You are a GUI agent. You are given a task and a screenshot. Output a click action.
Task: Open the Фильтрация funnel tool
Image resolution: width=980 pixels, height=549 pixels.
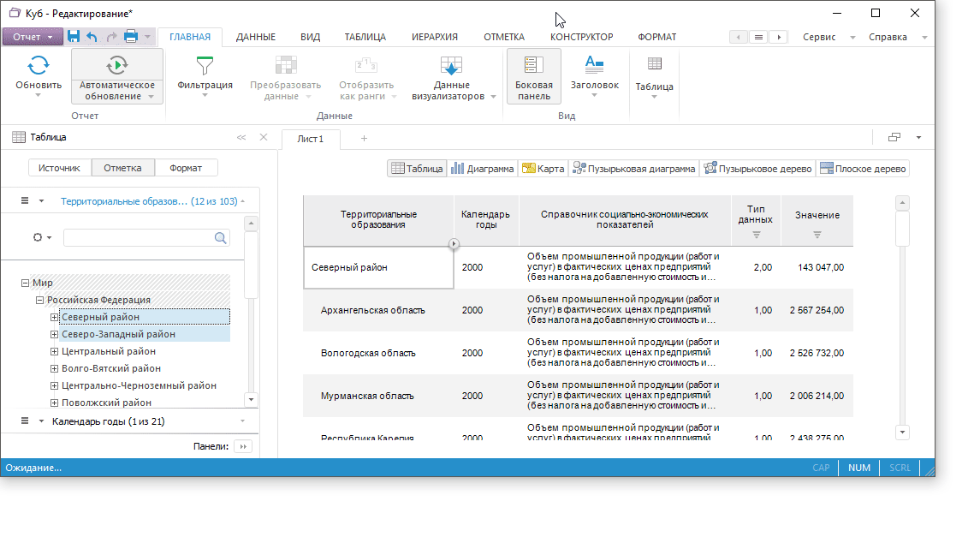[x=205, y=67]
